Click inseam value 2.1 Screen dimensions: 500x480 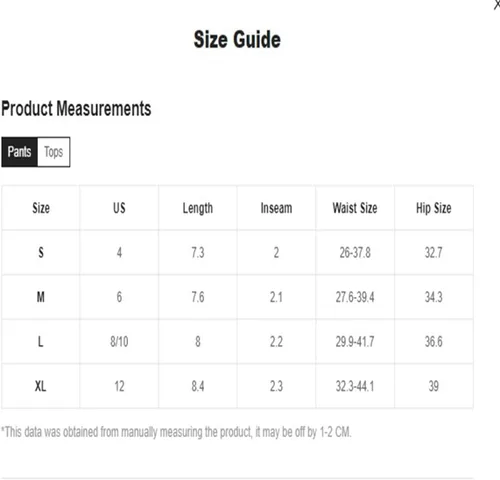click(x=276, y=297)
